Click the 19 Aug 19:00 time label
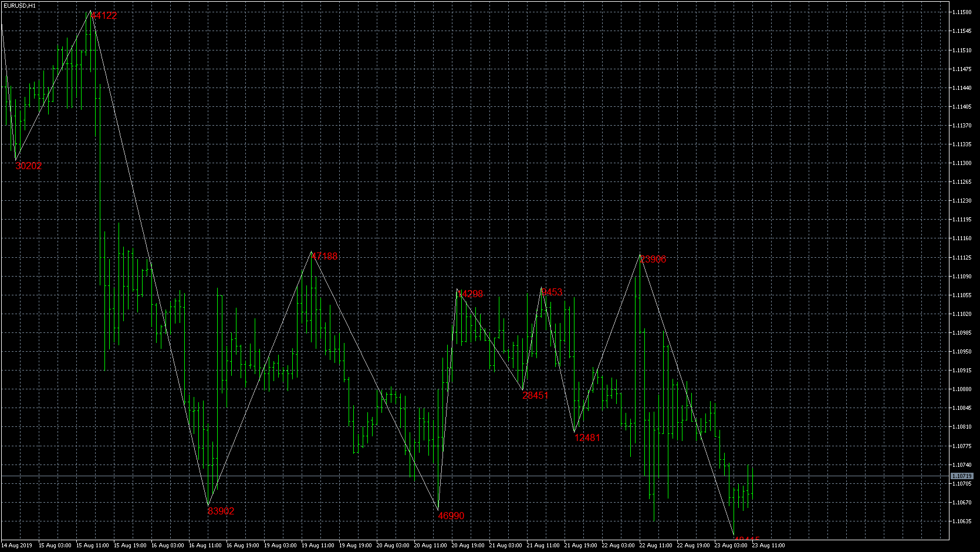 356,546
